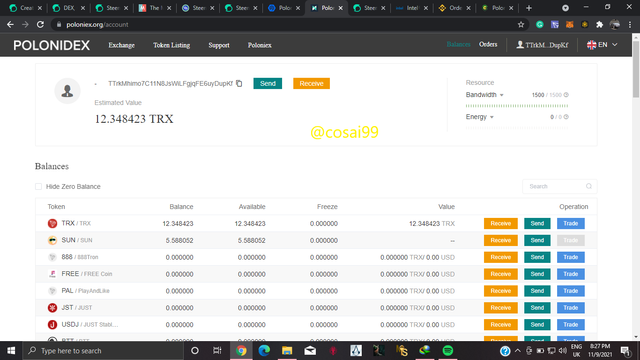
Task: Open the Mail app from the taskbar
Action: 310,351
